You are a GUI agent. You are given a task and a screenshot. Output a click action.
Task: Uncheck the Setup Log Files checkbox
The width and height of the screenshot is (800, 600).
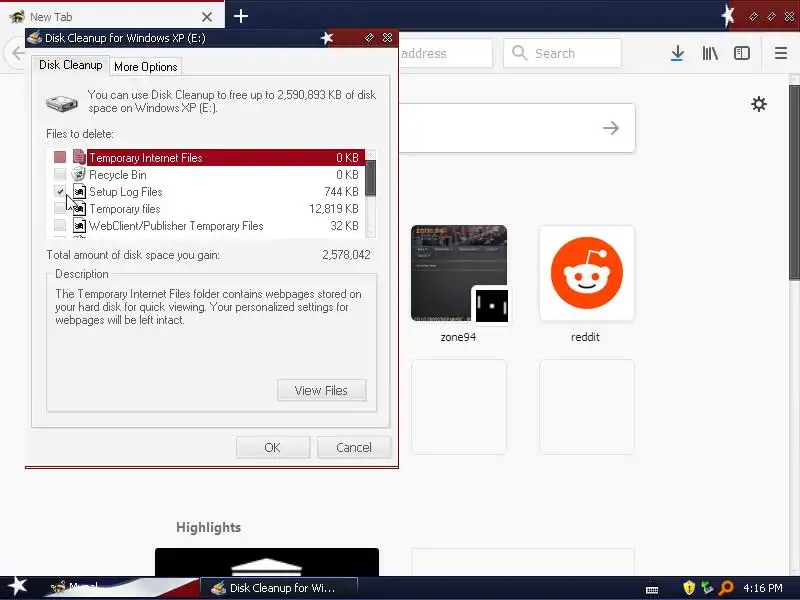pos(60,191)
